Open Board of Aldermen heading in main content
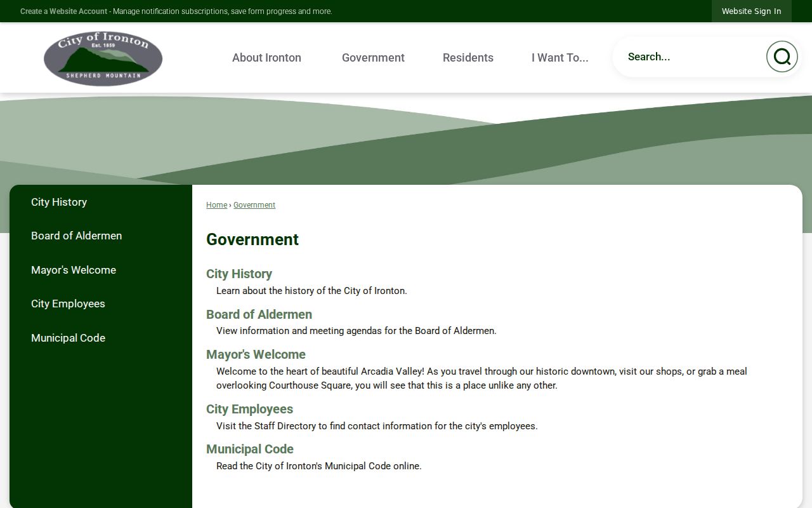This screenshot has height=508, width=812. tap(259, 314)
